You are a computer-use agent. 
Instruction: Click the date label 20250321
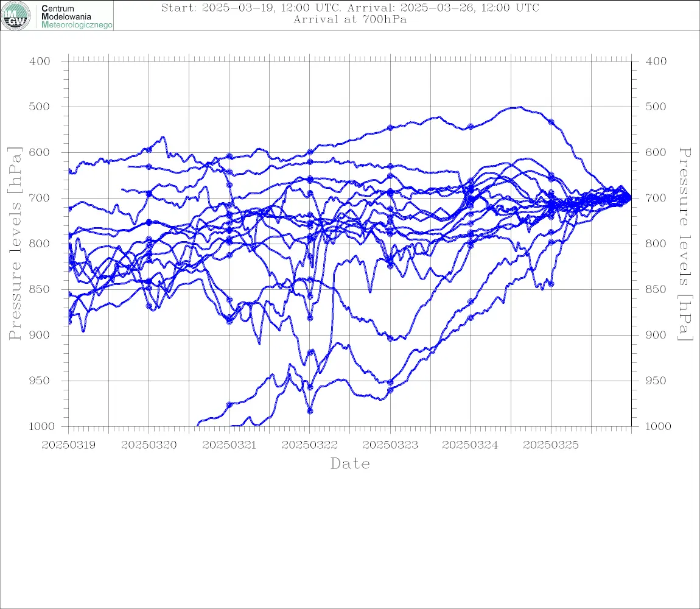pyautogui.click(x=229, y=445)
